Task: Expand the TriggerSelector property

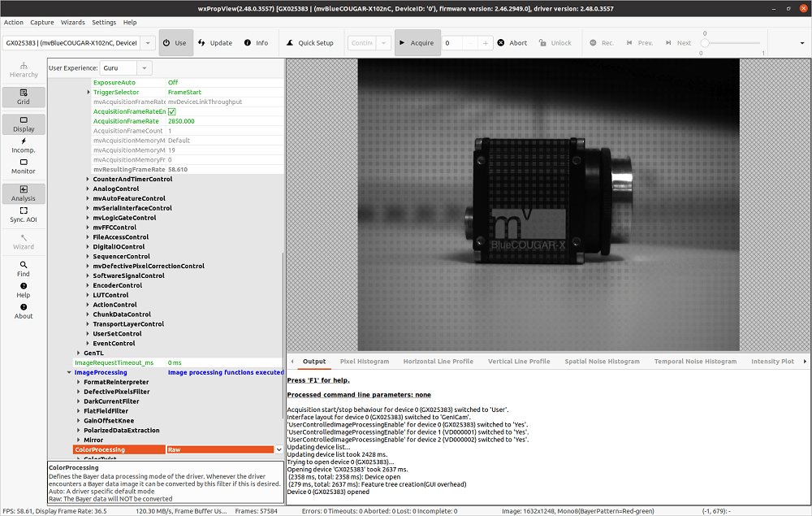Action: [89, 92]
